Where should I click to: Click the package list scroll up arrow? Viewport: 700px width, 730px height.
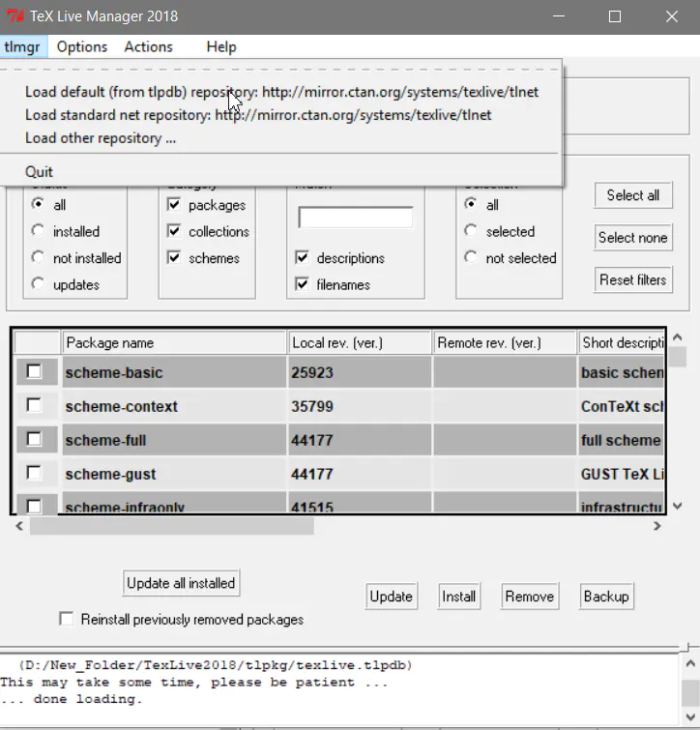678,337
